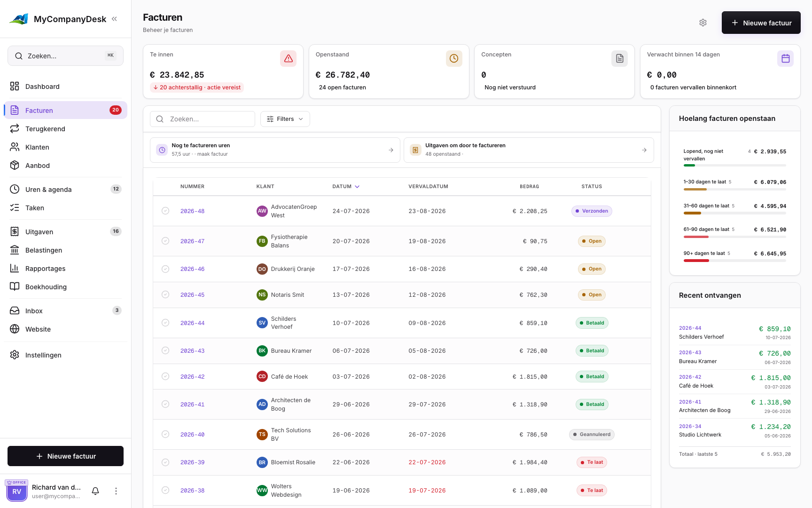Collapse the sidebar with the double-chevron icon
This screenshot has height=508, width=812.
[114, 19]
